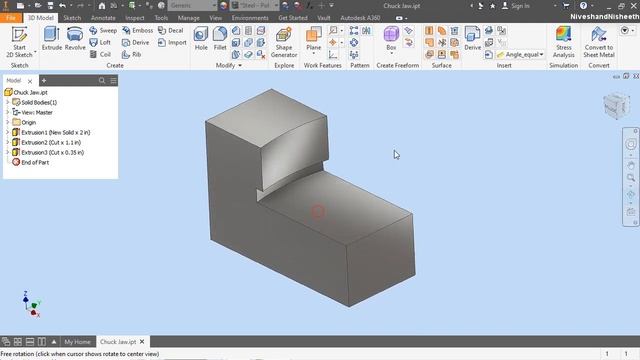Screen dimensions: 640x360
Task: Select Extrusion2 (Cut x 1.1 in)
Action: pyautogui.click(x=47, y=142)
